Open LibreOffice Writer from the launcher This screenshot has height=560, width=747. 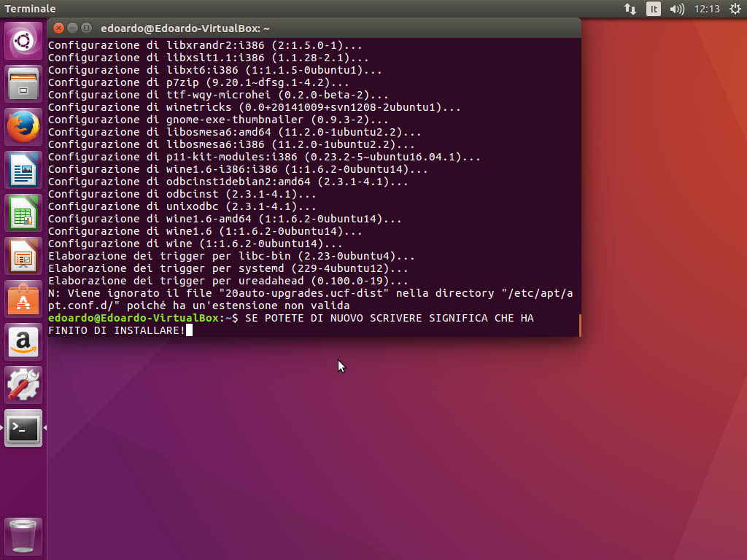coord(24,170)
